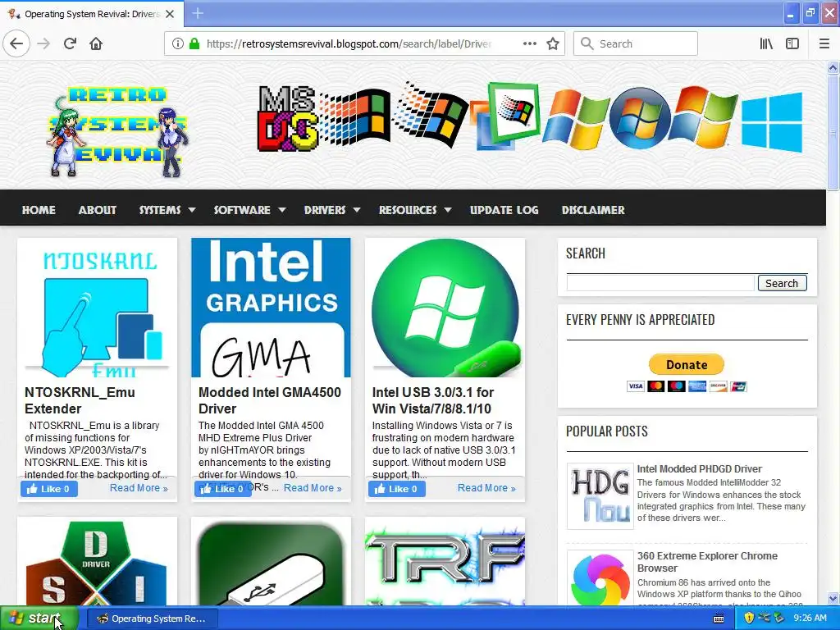Screen dimensions: 840x630
Task: Open page actions three-dot menu
Action: tap(529, 43)
